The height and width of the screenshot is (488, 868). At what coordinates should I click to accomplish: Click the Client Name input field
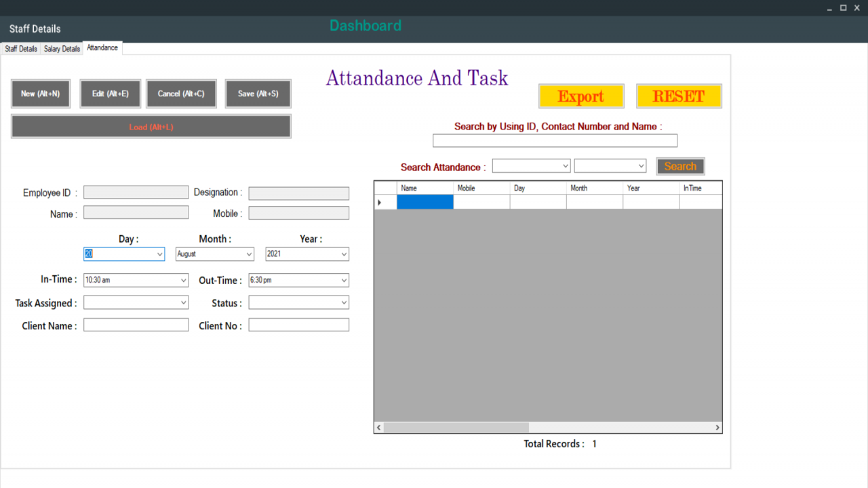click(x=136, y=325)
